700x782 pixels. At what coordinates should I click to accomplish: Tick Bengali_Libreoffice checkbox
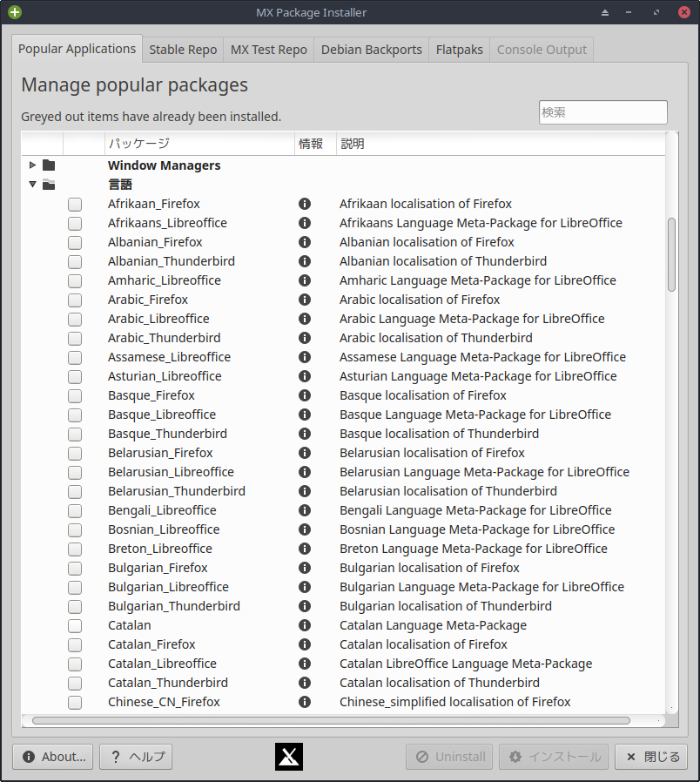click(x=75, y=510)
